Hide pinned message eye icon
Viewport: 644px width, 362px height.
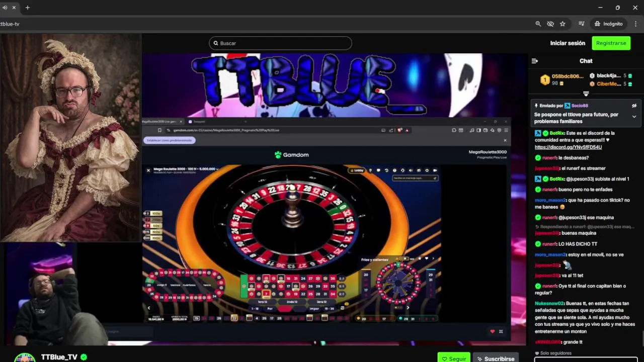click(x=634, y=106)
